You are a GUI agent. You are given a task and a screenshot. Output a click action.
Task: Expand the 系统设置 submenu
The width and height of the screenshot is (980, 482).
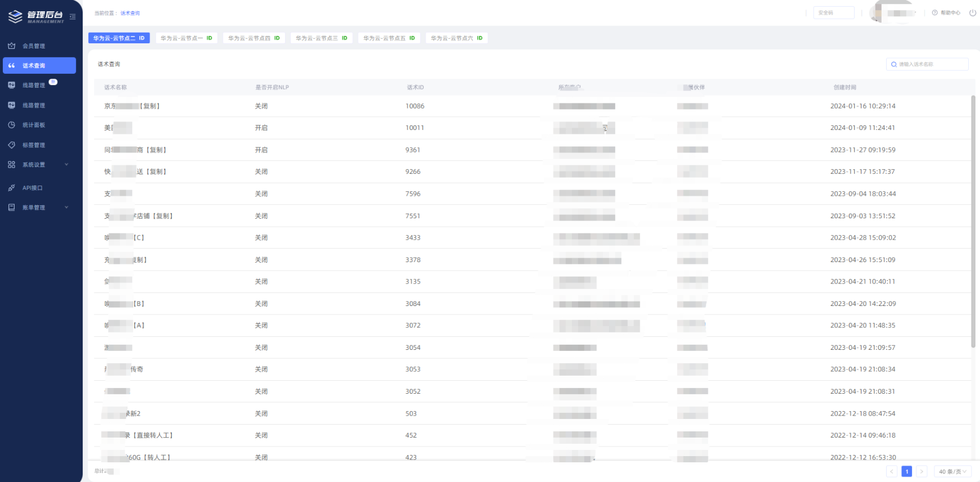click(66, 165)
